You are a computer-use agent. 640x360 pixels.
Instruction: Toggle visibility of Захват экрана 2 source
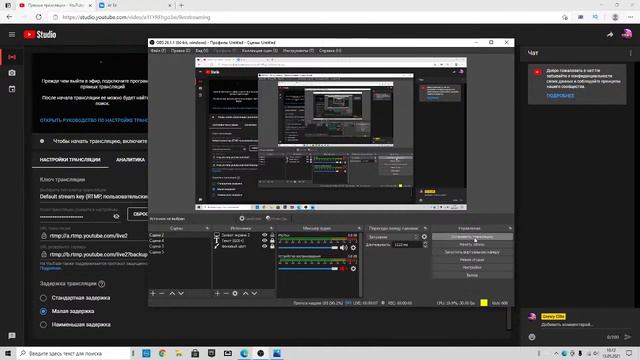click(x=264, y=235)
